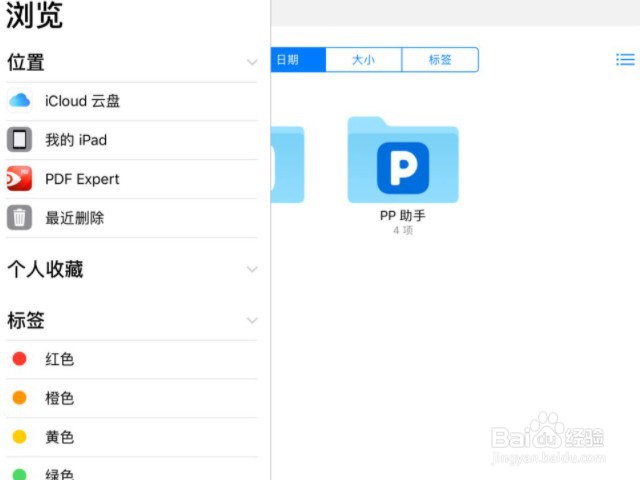Tap the 最近删除 trash icon
The image size is (640, 480).
pos(19,217)
